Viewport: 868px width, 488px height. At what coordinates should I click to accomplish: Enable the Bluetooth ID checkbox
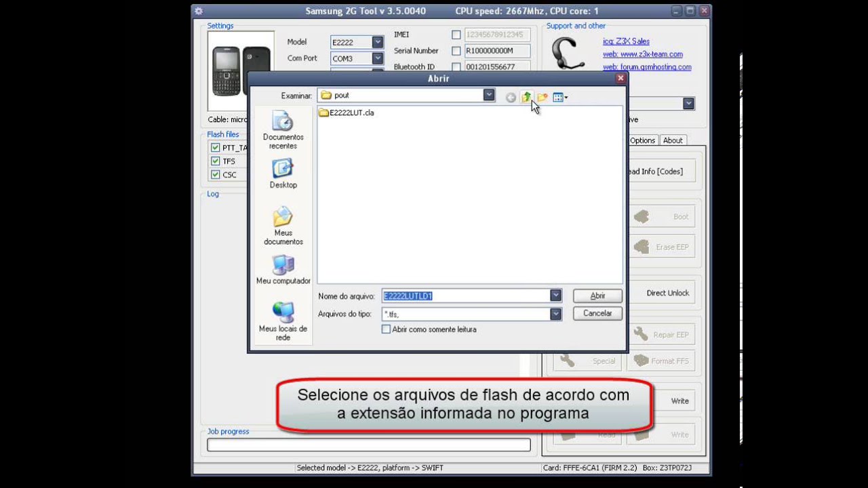point(456,67)
